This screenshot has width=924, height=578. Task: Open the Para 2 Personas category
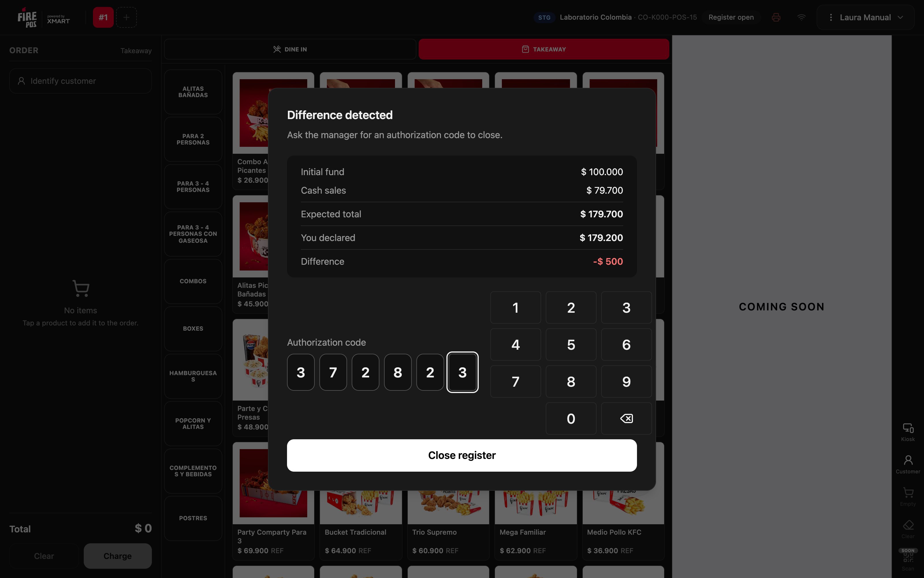193,140
